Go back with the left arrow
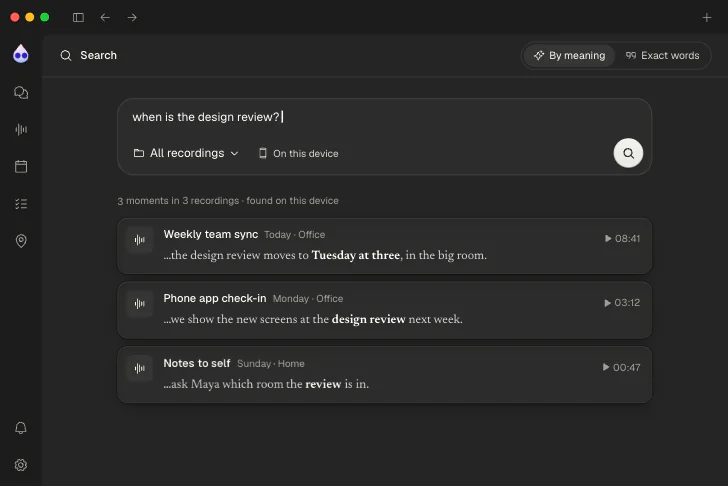Viewport: 728px width, 486px height. pos(105,18)
